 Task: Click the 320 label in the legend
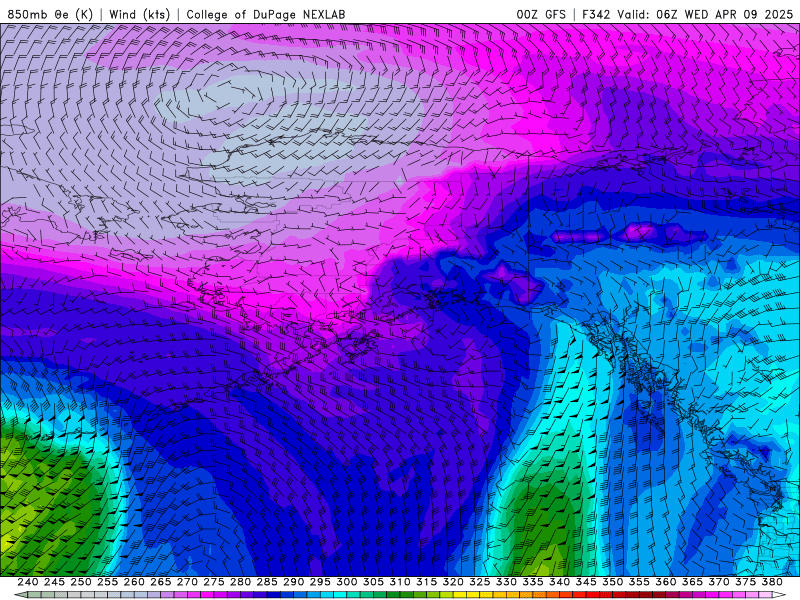(x=453, y=582)
